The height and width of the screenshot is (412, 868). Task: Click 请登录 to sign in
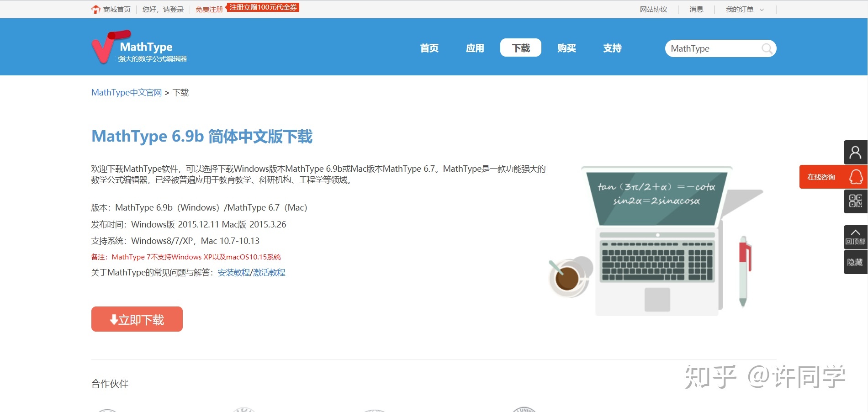[174, 9]
